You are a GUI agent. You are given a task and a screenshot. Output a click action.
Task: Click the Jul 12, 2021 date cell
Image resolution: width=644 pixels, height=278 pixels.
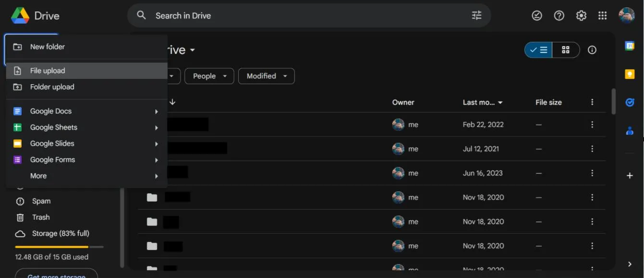pyautogui.click(x=481, y=149)
